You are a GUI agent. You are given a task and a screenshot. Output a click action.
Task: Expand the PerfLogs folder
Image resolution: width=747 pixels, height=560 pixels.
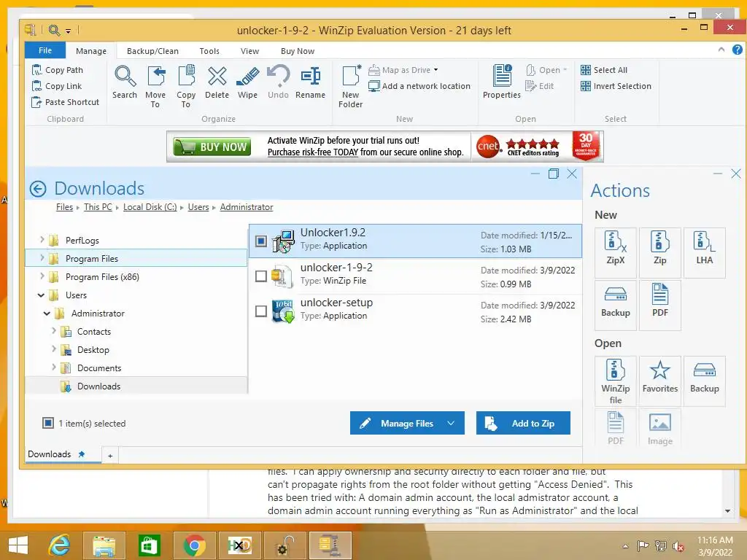[x=42, y=239]
